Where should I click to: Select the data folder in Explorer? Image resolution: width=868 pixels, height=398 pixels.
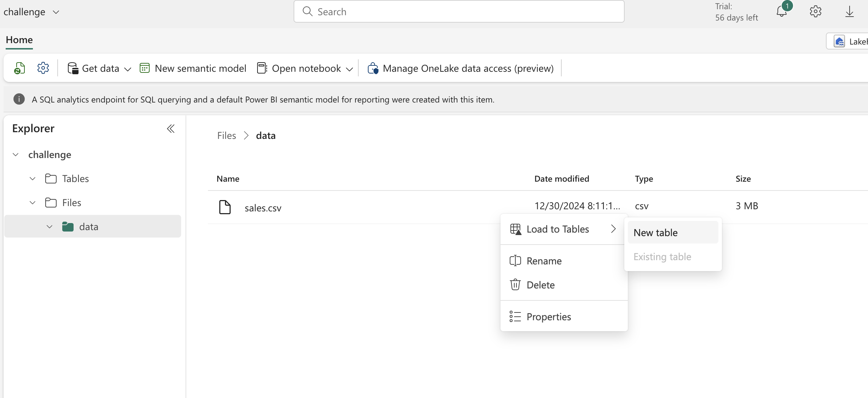point(93,226)
